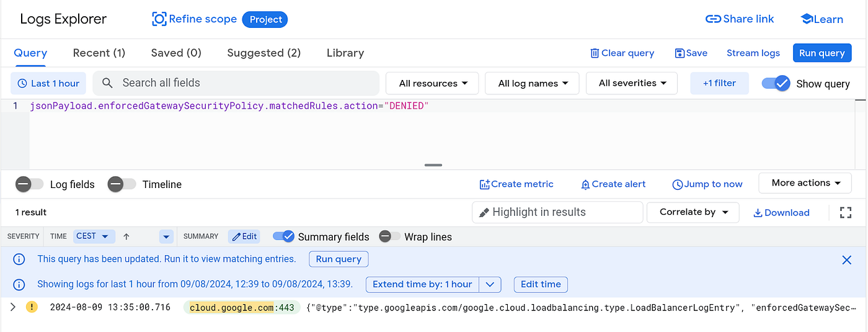
Task: Click the query editor resize handle
Action: click(x=433, y=165)
